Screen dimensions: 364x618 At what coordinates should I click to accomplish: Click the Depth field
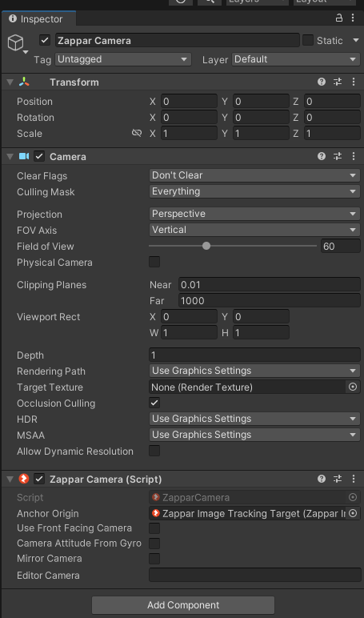pyautogui.click(x=254, y=355)
